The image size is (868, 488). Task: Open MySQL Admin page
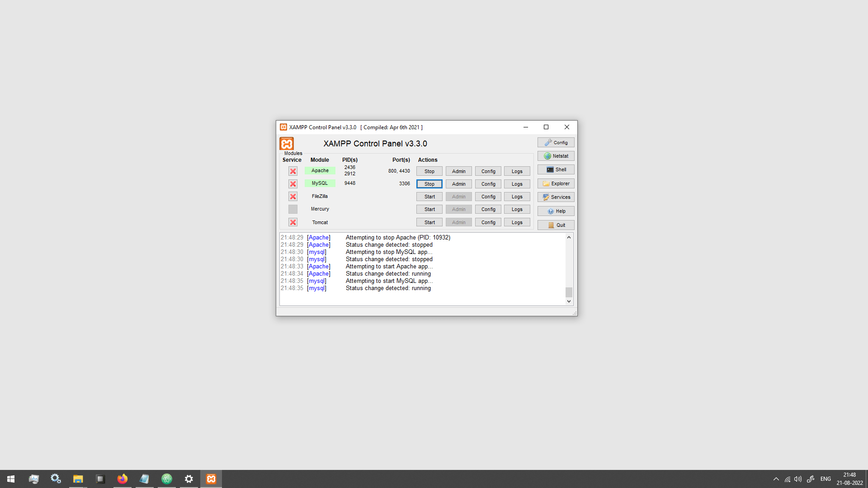point(458,184)
